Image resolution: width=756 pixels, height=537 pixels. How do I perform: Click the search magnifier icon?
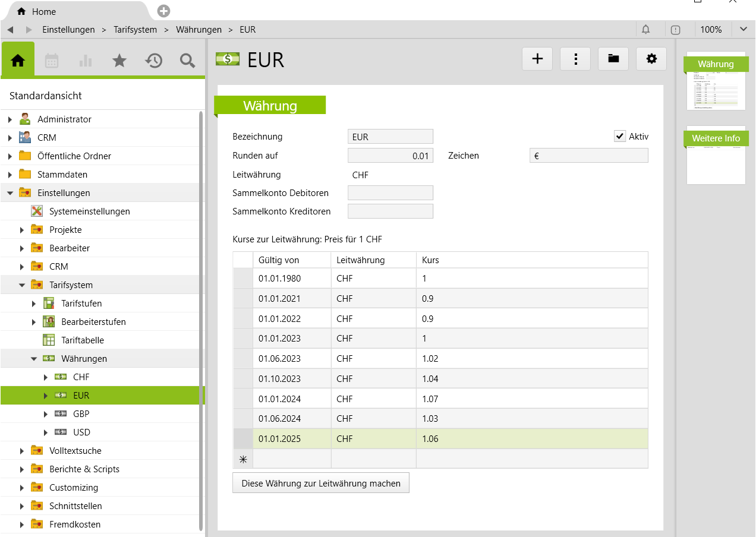pos(187,60)
